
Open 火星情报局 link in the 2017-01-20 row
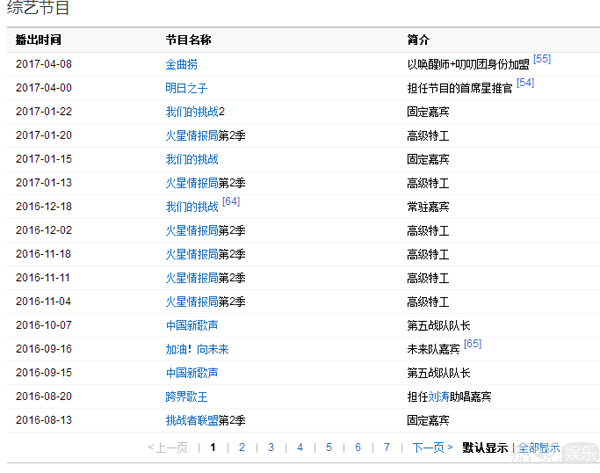pos(192,135)
